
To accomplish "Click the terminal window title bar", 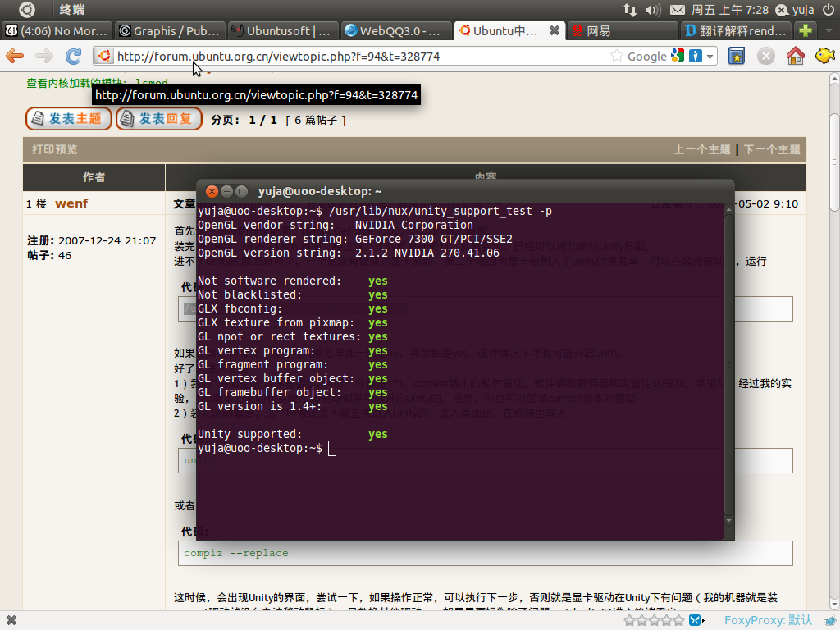I will [465, 191].
